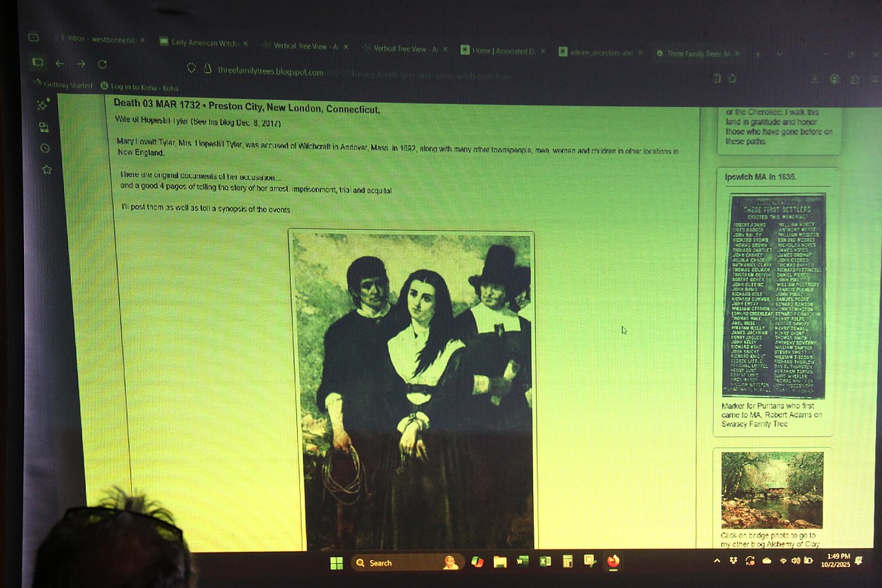Expand the hidden system tray icons chevron
Screen dimensions: 882x588
715,561
